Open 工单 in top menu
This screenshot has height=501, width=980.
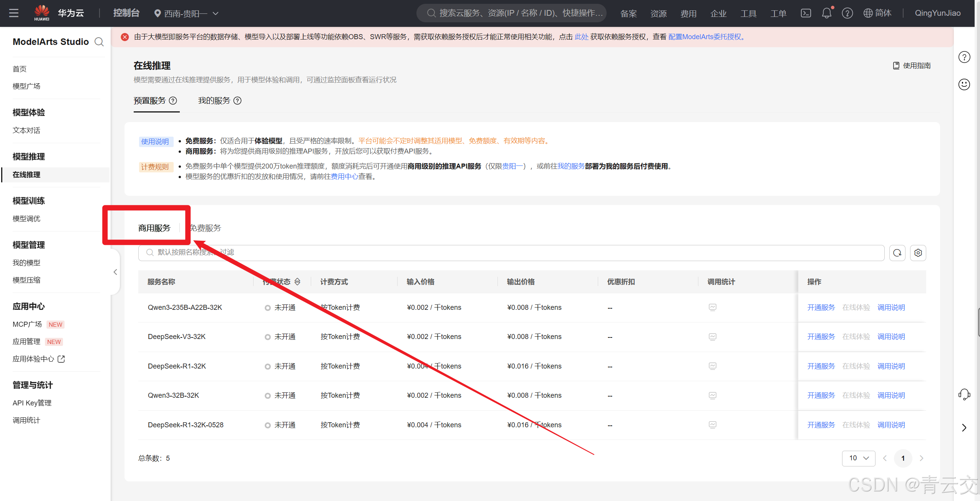click(778, 13)
